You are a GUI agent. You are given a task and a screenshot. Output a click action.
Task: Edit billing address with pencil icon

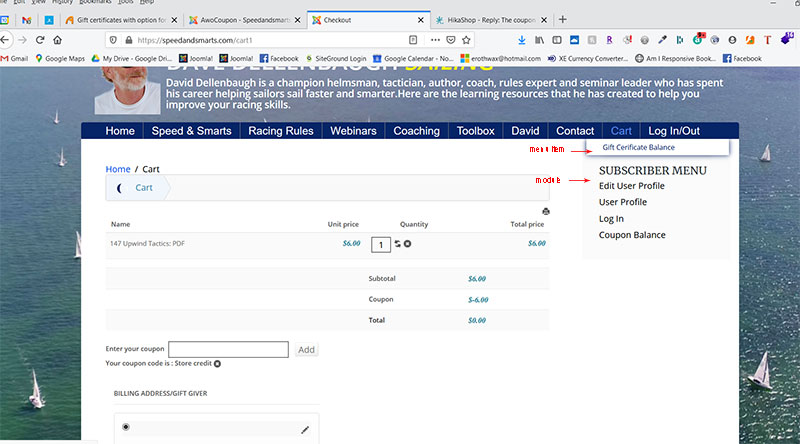click(305, 430)
